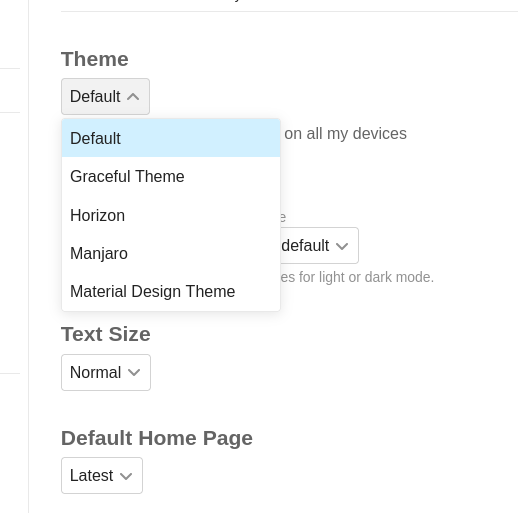
Task: Click the 'light or dark mode' description text
Action: pyautogui.click(x=357, y=277)
